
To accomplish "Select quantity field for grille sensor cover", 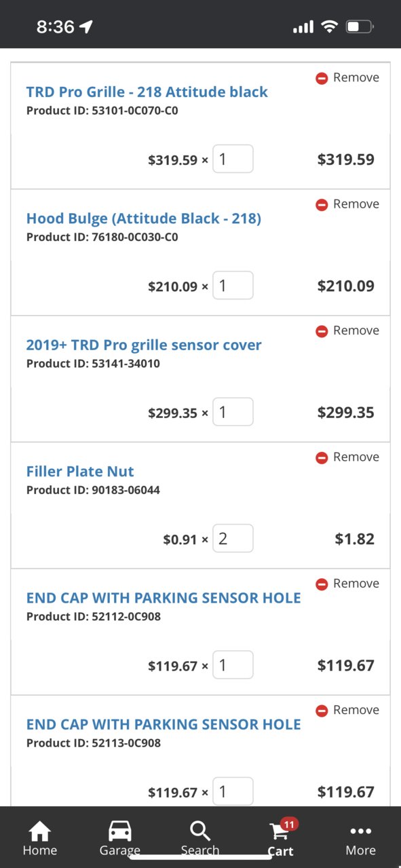I will (x=233, y=412).
